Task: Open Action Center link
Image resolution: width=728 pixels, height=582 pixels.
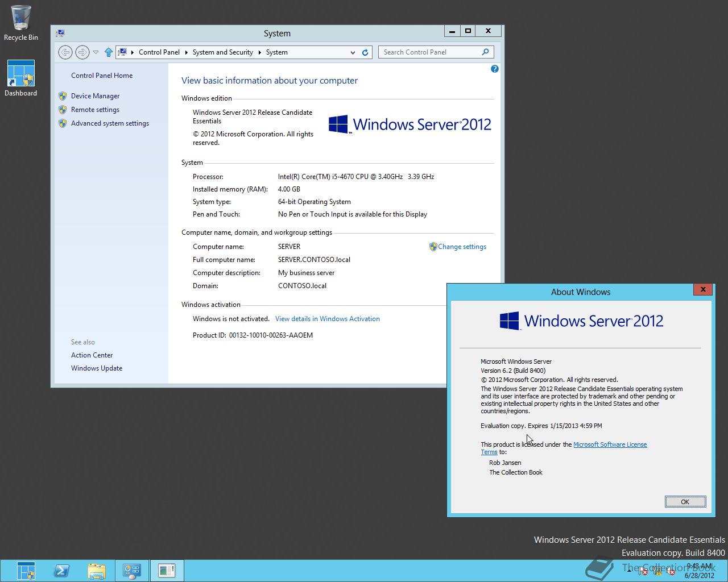Action: (x=92, y=355)
